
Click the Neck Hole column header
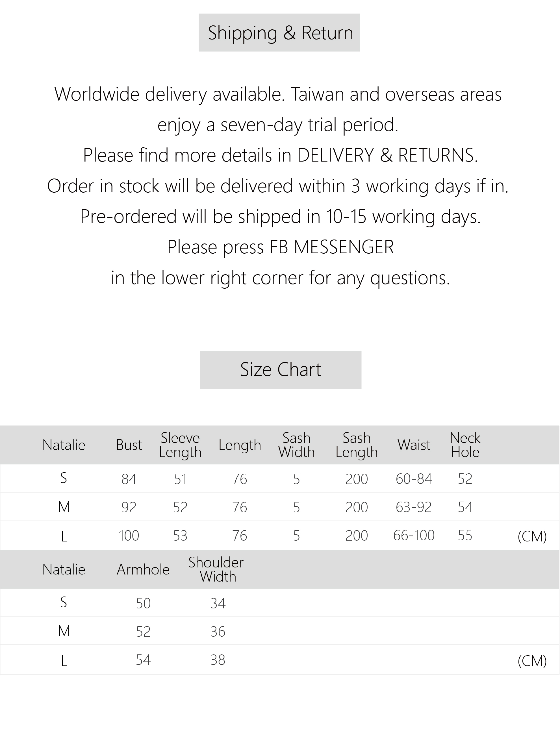(x=465, y=445)
